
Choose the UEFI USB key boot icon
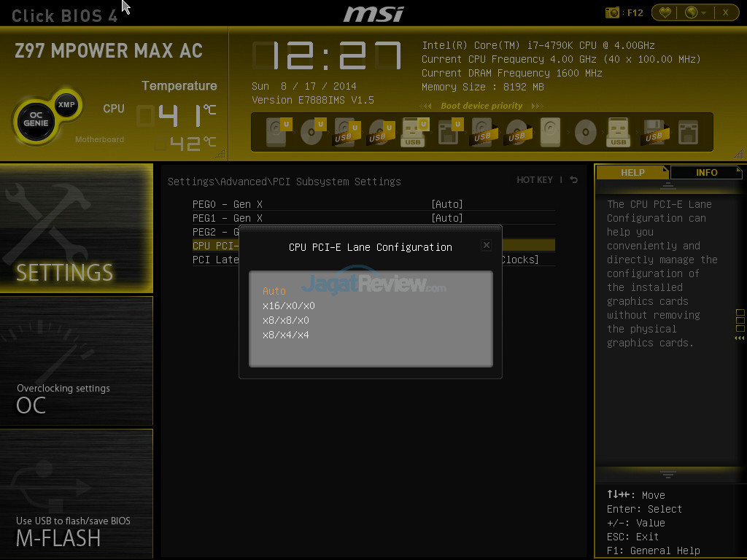[x=415, y=132]
